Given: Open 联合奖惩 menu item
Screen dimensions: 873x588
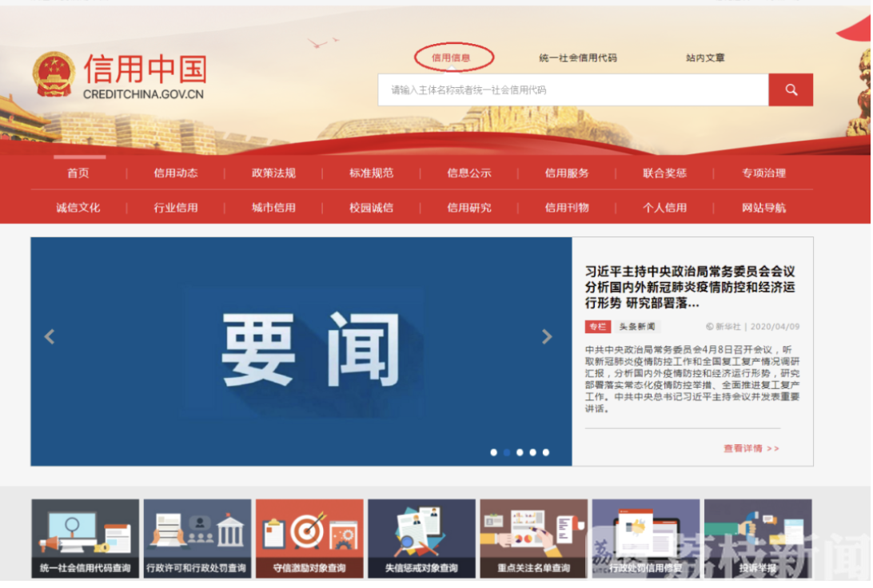Looking at the screenshot, I should [x=665, y=173].
